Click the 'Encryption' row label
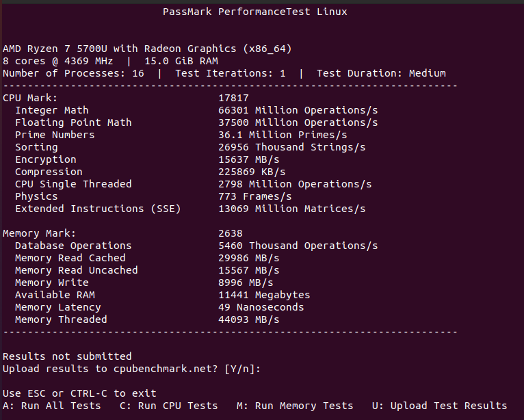Image resolution: width=524 pixels, height=420 pixels. pos(45,159)
